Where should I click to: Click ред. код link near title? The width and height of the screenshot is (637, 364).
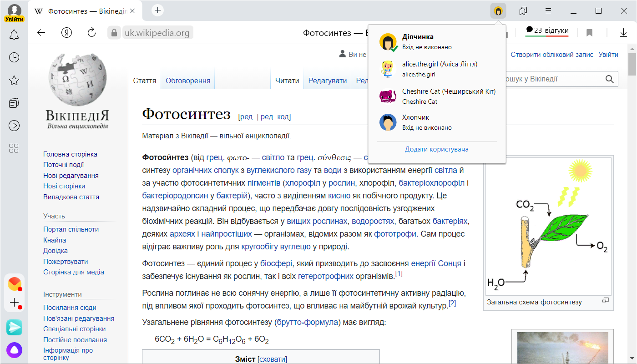click(275, 117)
